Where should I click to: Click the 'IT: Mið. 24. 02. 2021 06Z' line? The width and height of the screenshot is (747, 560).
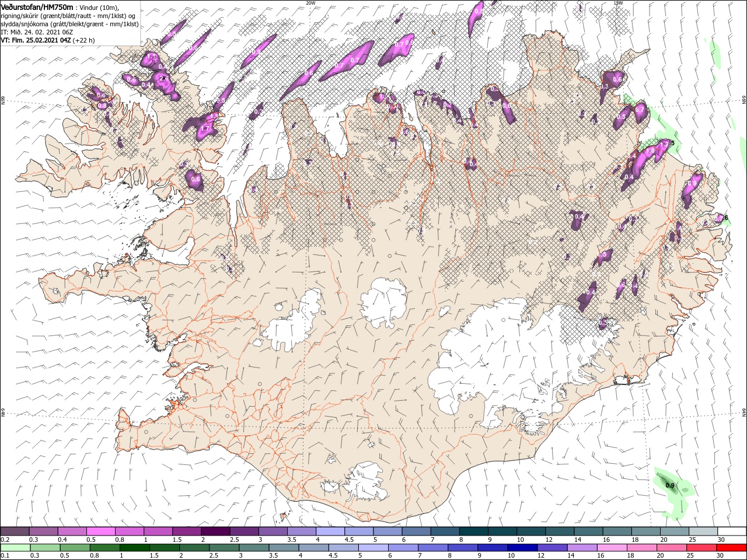[36, 32]
